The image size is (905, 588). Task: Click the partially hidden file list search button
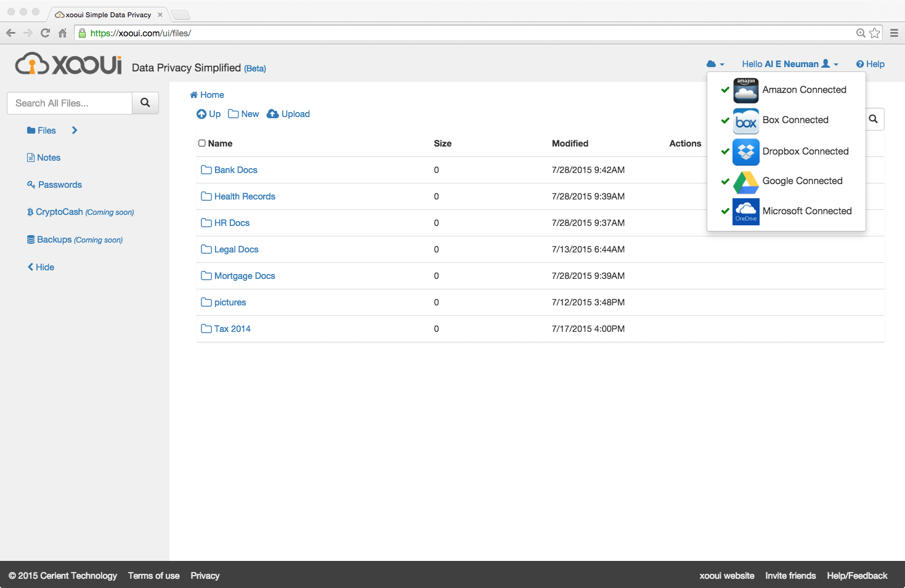point(874,119)
